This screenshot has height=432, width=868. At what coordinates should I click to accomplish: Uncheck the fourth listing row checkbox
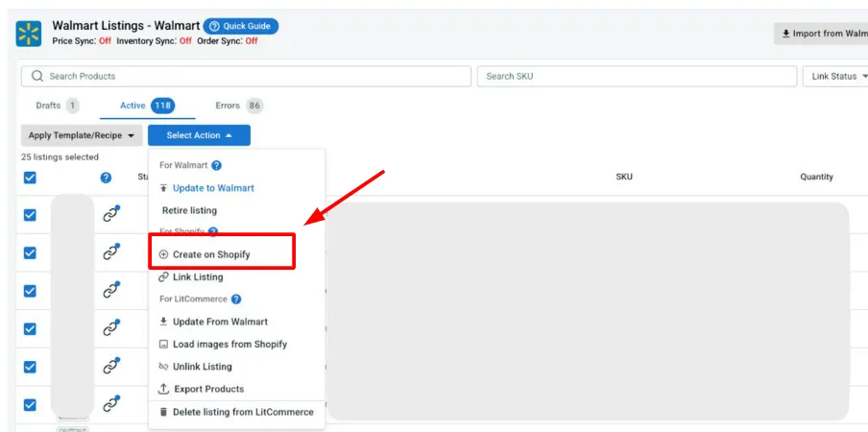(x=30, y=329)
